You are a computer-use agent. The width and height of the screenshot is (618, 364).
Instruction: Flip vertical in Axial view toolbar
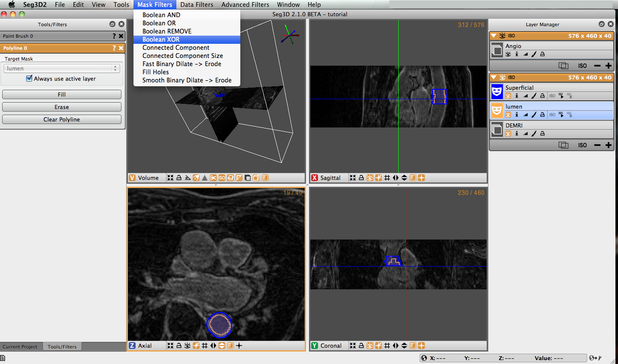(222, 346)
